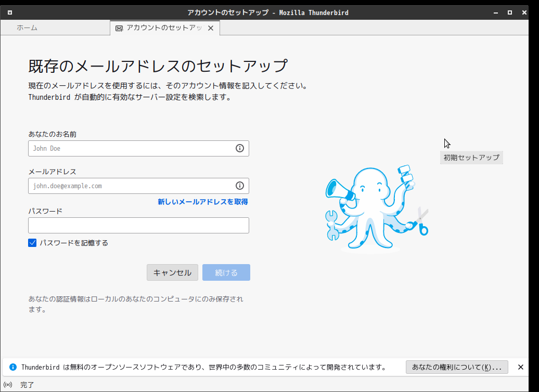Viewport: 539px width, 392px height.
Task: Click the パスワード field label
Action: [45, 211]
